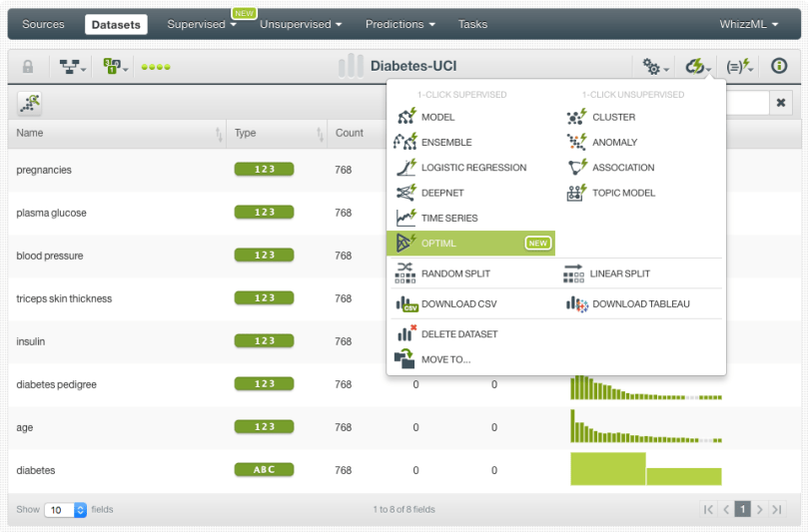Go to last page of fields

pyautogui.click(x=777, y=509)
